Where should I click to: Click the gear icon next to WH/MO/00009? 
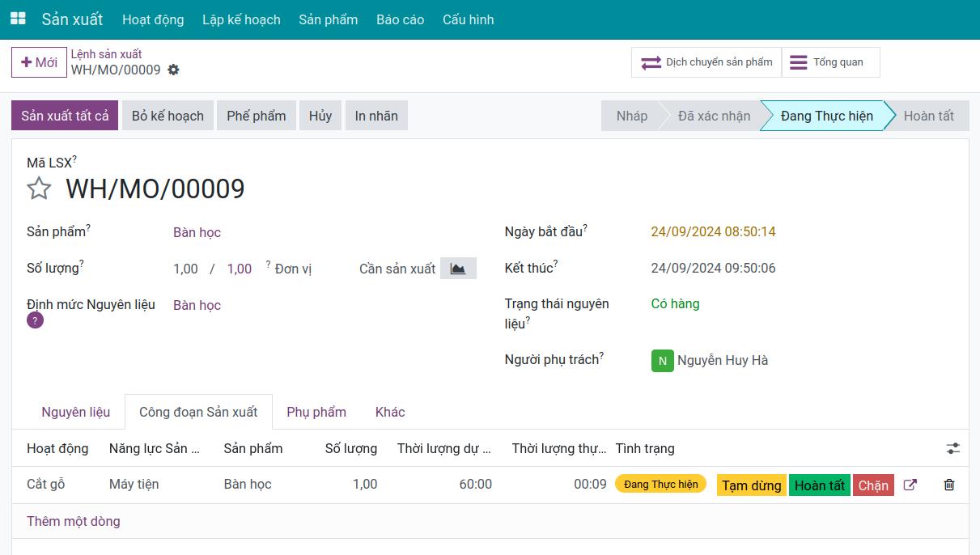coord(173,70)
